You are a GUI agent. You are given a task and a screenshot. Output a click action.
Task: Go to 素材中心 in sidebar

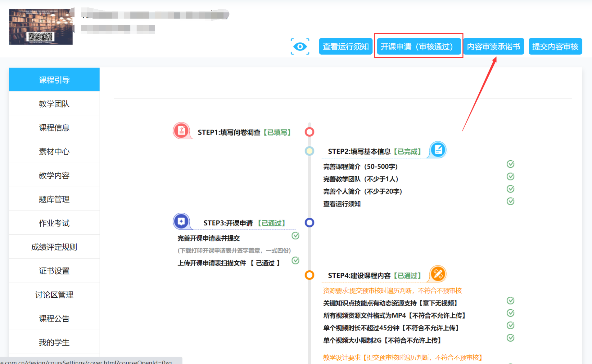54,151
